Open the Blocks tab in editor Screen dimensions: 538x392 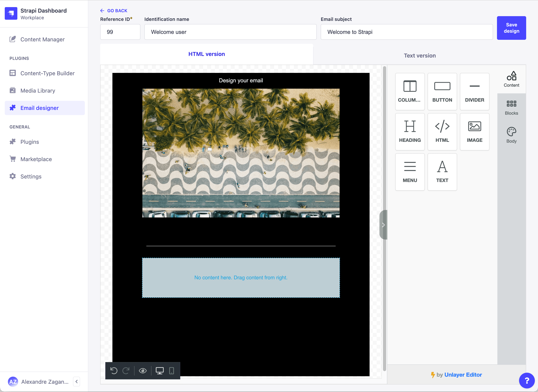(x=511, y=108)
